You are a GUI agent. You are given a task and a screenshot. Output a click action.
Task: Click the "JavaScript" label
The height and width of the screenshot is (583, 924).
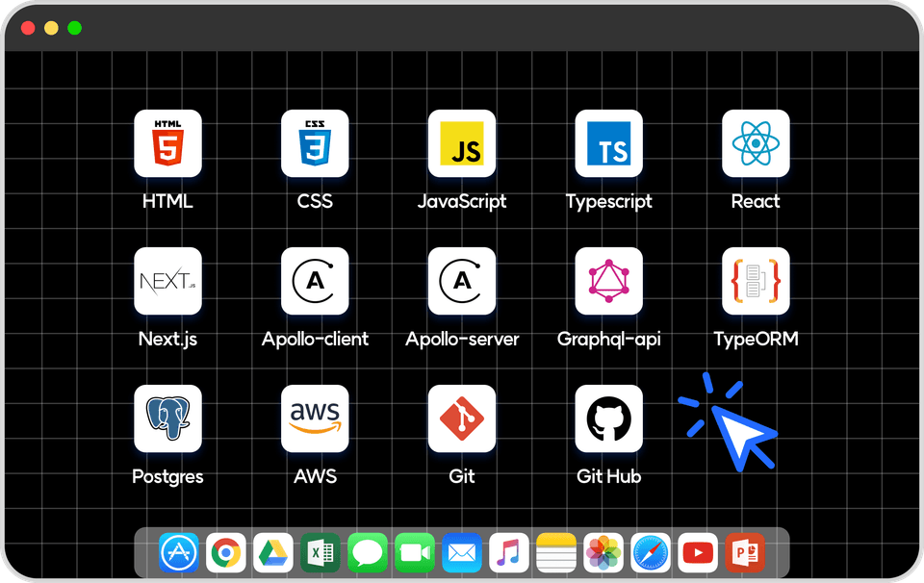pyautogui.click(x=461, y=202)
